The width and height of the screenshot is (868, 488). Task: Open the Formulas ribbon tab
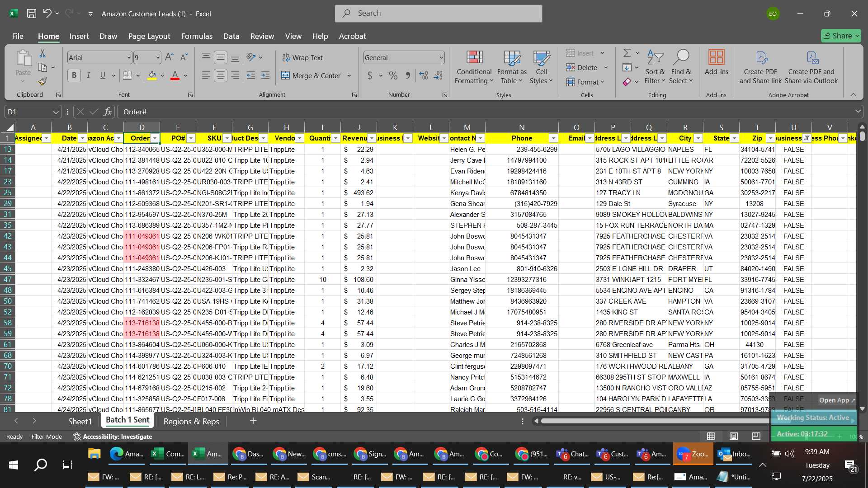197,36
